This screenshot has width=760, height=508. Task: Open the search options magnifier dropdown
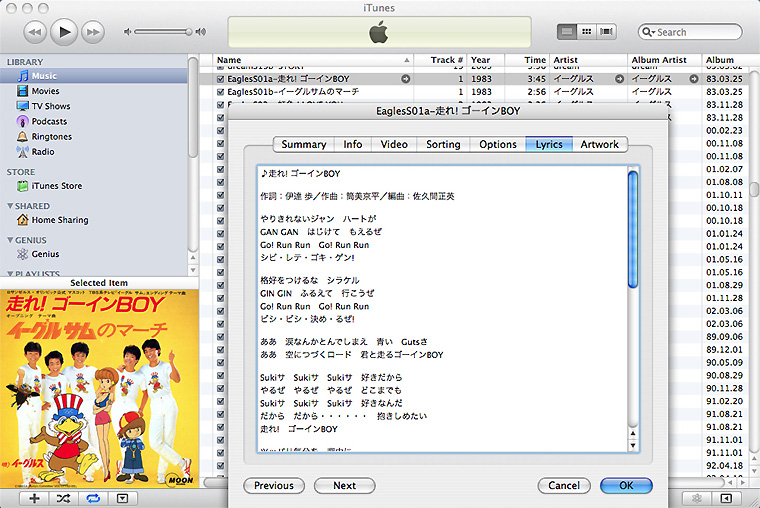(x=648, y=32)
